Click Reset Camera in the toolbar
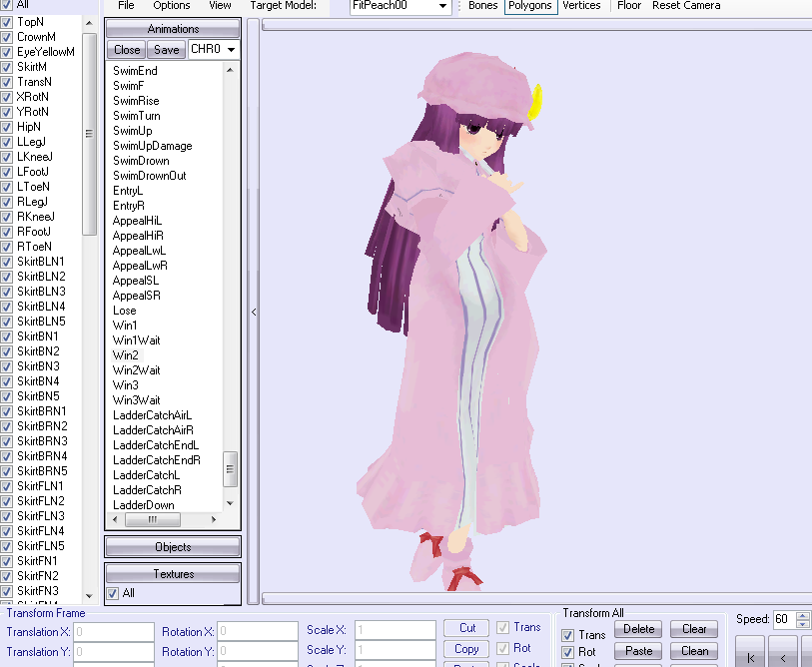The height and width of the screenshot is (667, 812). [x=686, y=6]
